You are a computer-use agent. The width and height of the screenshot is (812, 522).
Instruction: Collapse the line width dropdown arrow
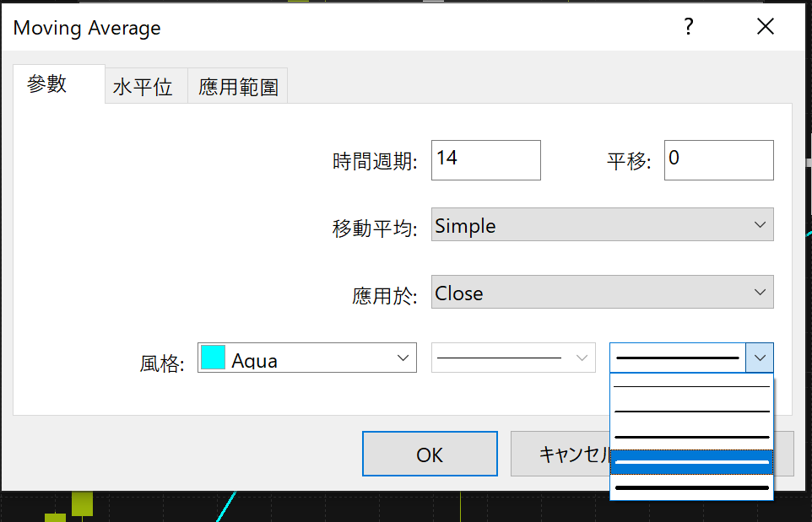click(760, 358)
